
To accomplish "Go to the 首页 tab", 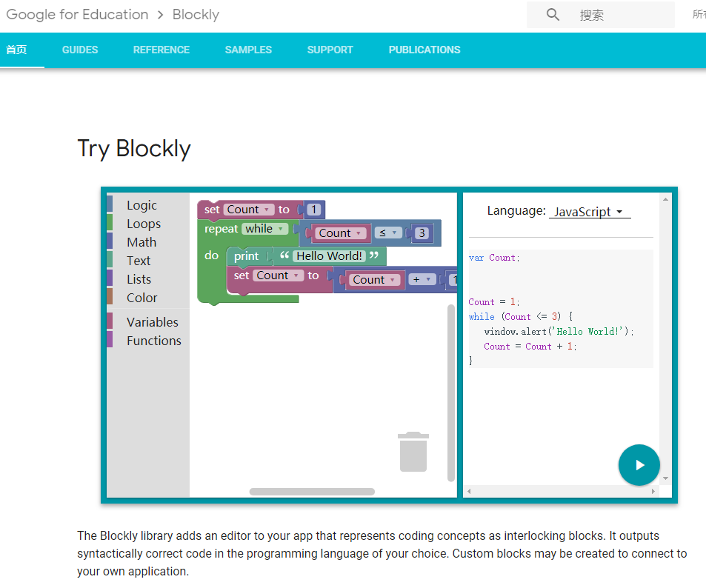I will point(16,50).
